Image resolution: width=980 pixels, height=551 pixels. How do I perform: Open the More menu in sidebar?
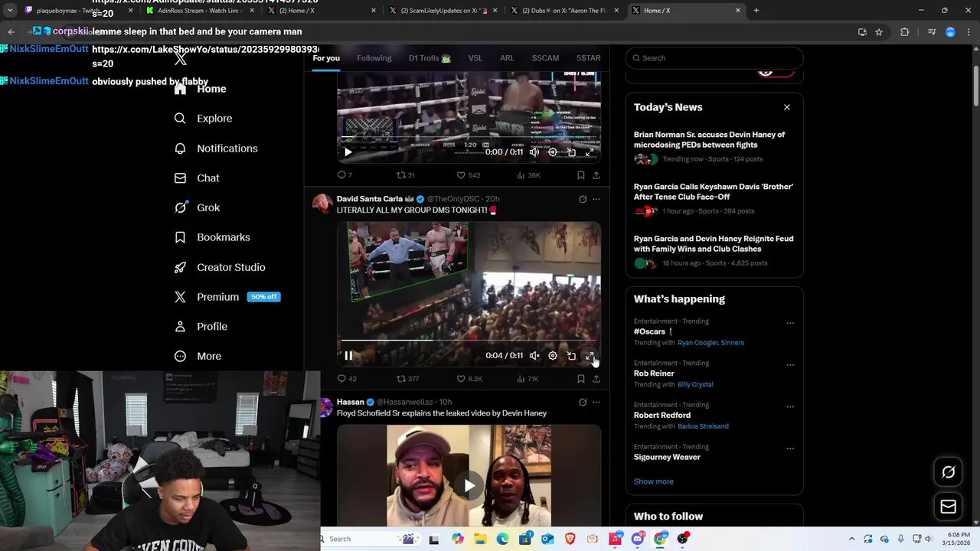198,356
